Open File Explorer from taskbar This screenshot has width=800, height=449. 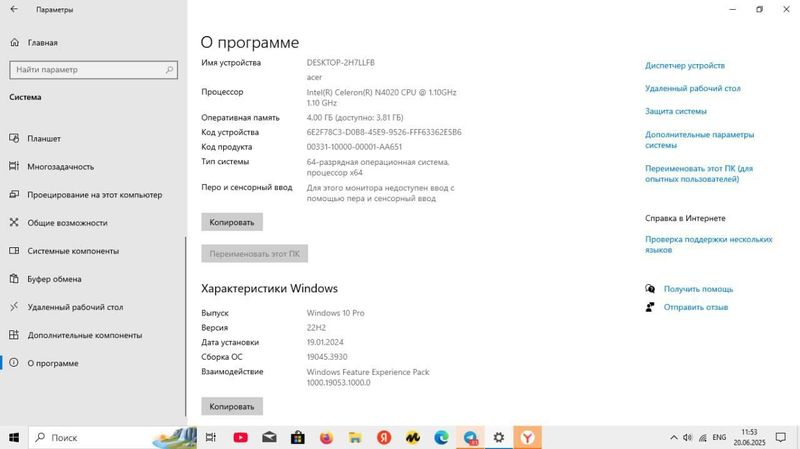coord(355,437)
